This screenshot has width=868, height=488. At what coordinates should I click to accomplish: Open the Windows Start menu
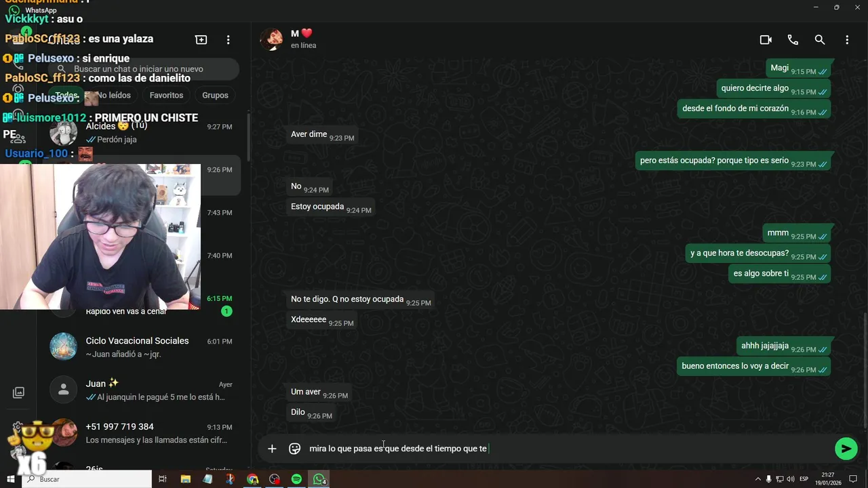[11, 479]
